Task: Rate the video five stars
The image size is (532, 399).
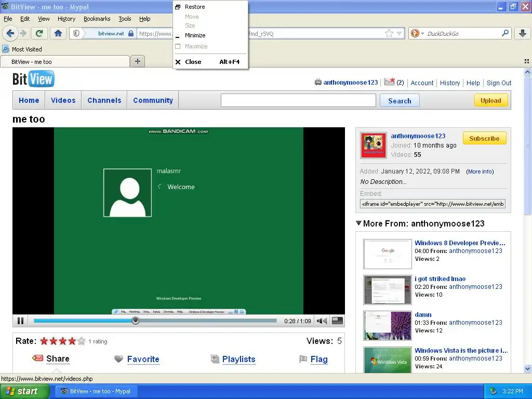Action: pyautogui.click(x=81, y=341)
